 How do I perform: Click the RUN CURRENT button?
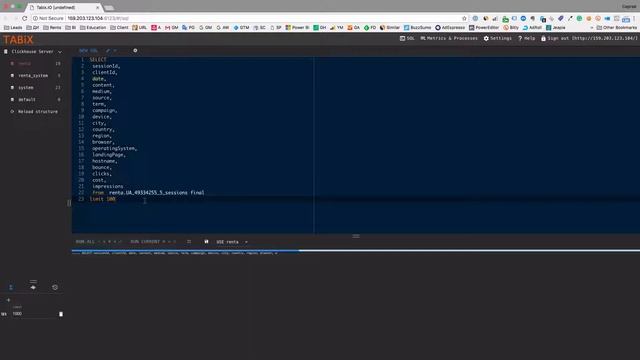point(153,242)
